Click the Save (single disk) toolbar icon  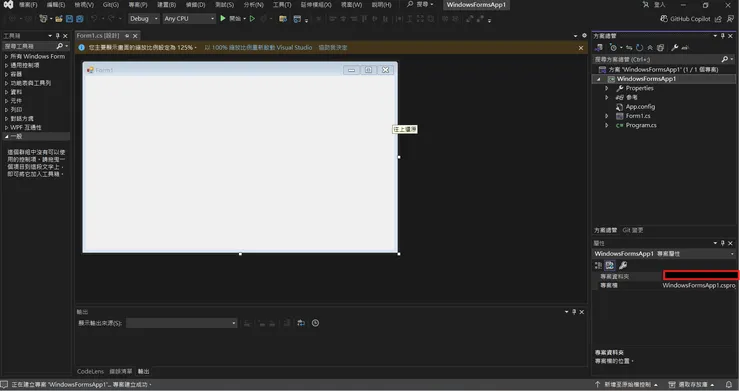69,18
